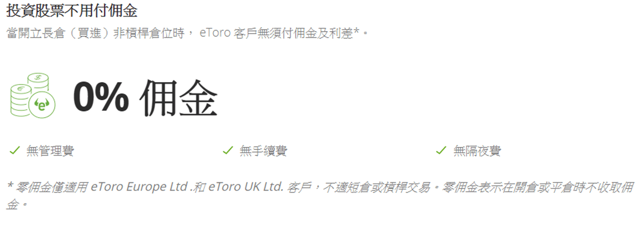Click the subtitle text 當開立長倉
This screenshot has height=227, width=644.
click(32, 34)
